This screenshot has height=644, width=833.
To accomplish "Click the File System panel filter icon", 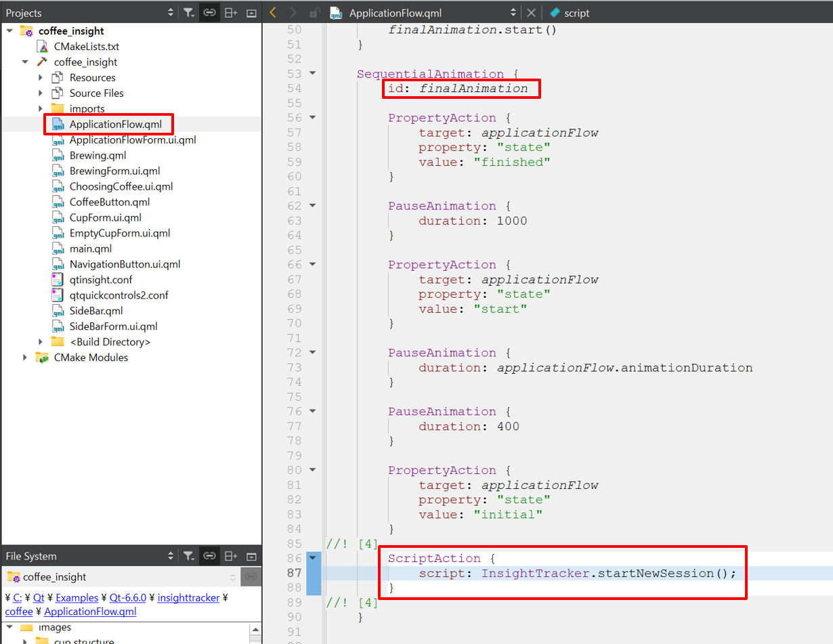I will tap(189, 556).
